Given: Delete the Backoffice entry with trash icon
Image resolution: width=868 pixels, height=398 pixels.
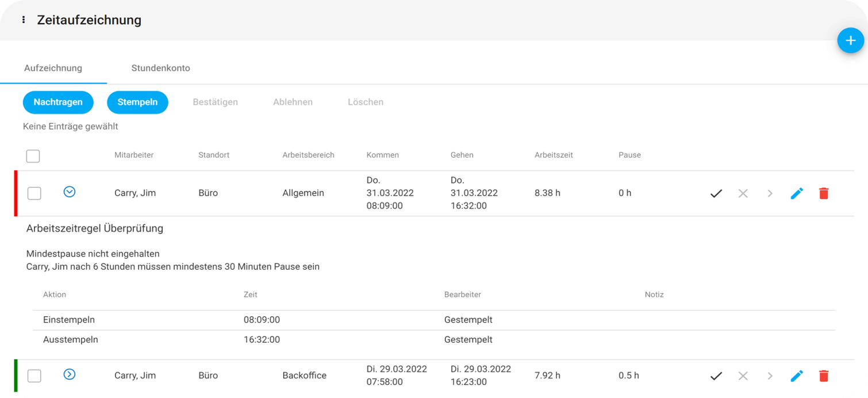Looking at the screenshot, I should point(824,376).
